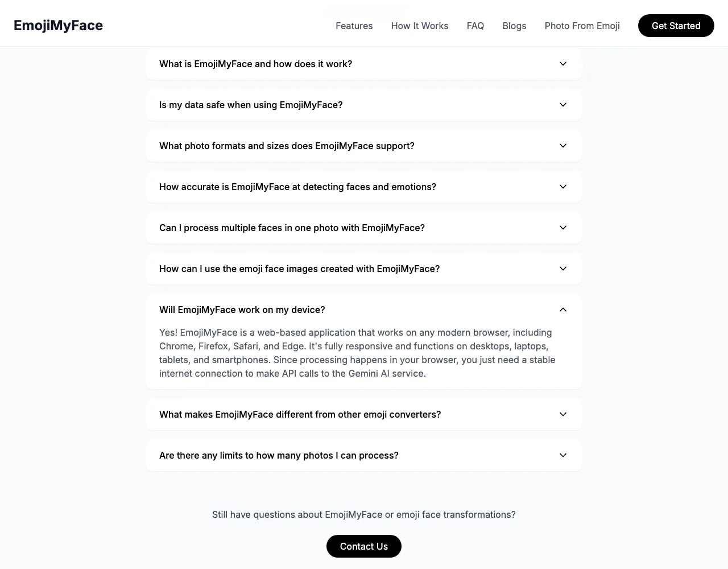This screenshot has width=728, height=569.
Task: Open Photo From Emoji page
Action: 582,26
